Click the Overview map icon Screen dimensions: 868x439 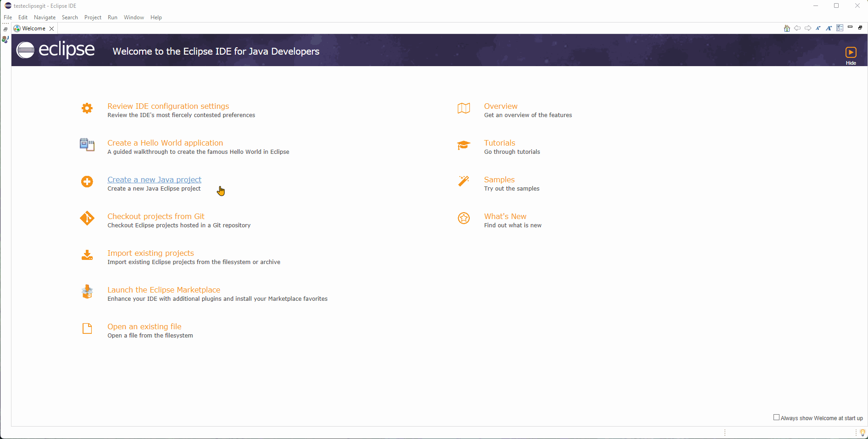[464, 108]
